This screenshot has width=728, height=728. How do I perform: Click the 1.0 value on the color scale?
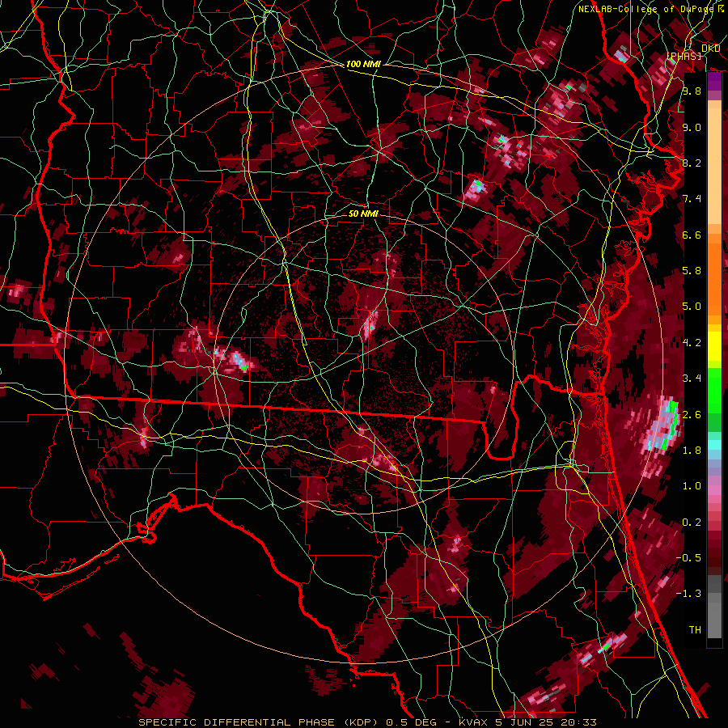pyautogui.click(x=692, y=486)
